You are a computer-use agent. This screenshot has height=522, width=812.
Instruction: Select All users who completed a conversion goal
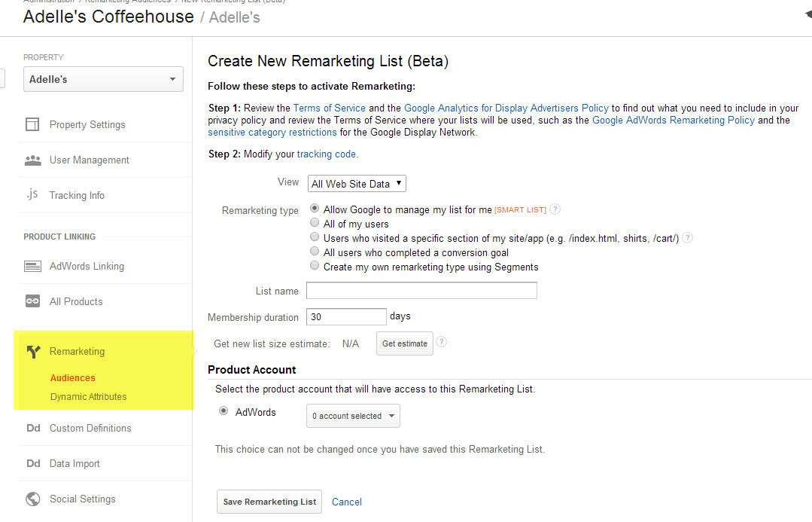click(315, 251)
